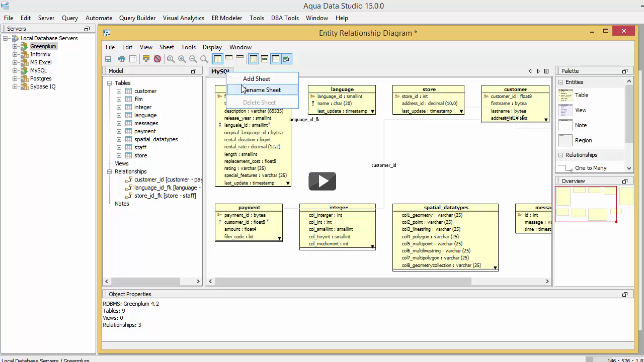Open the sheet list button beside tab arrows

[x=547, y=71]
